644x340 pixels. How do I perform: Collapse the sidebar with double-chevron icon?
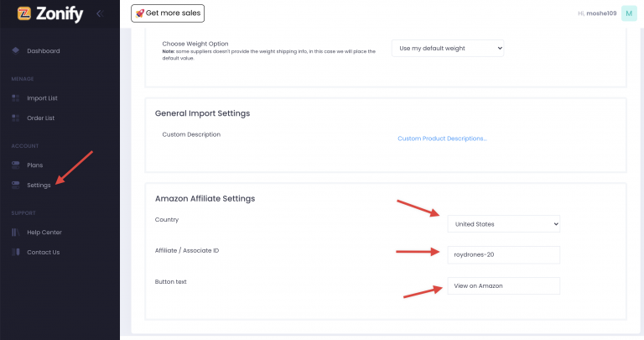tap(100, 13)
